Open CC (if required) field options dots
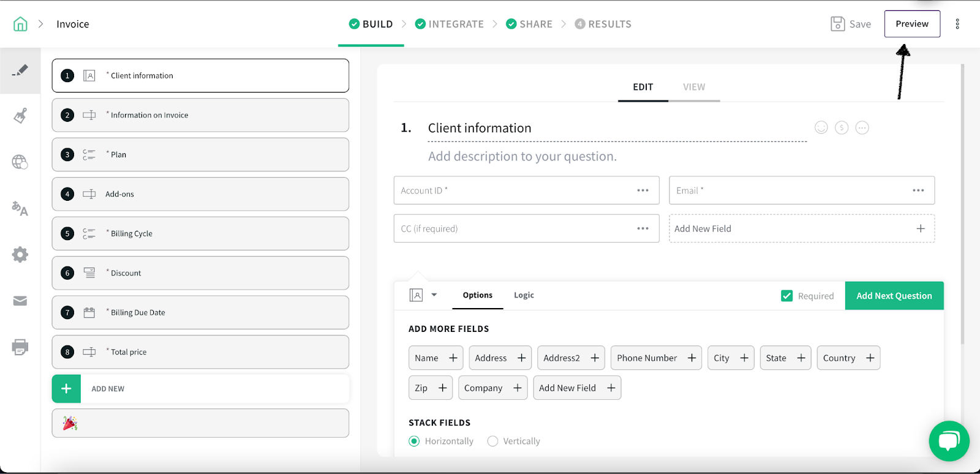 point(643,228)
